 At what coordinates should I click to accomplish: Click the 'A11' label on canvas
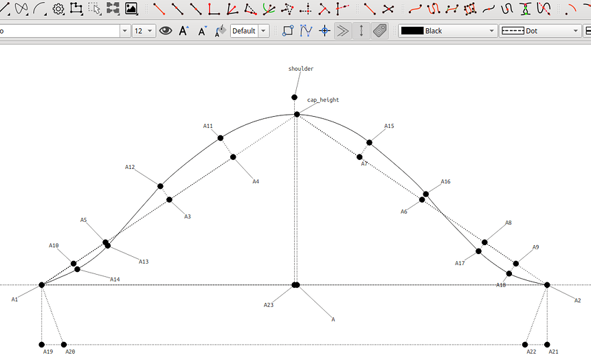(x=208, y=126)
